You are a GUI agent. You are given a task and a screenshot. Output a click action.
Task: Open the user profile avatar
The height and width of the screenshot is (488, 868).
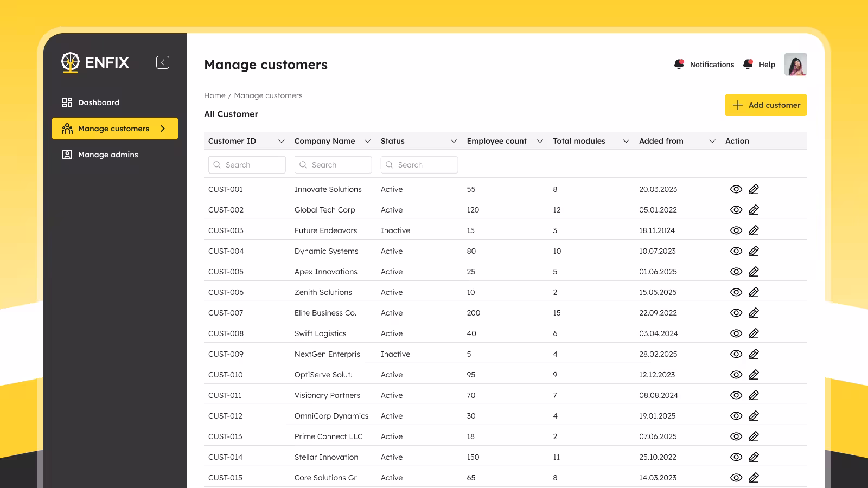795,64
